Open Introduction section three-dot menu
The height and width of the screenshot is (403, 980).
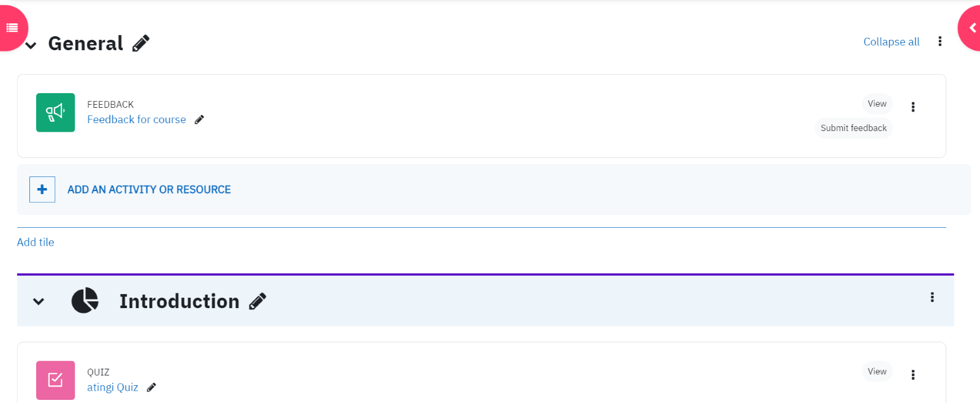click(932, 297)
